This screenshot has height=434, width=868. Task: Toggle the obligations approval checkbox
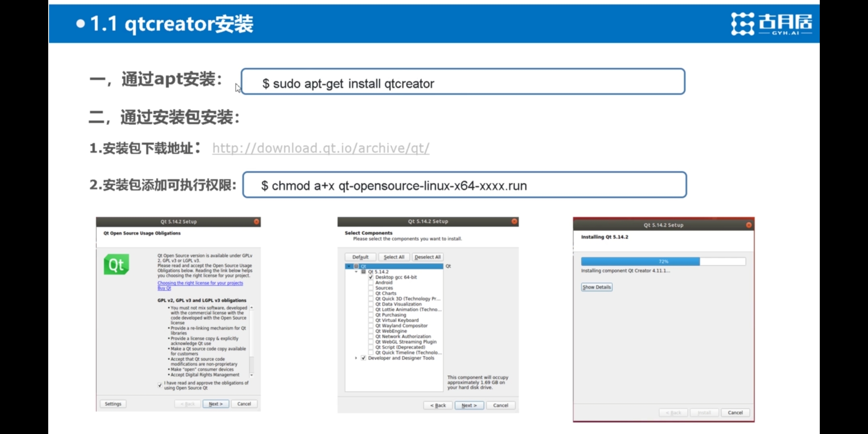click(x=160, y=385)
